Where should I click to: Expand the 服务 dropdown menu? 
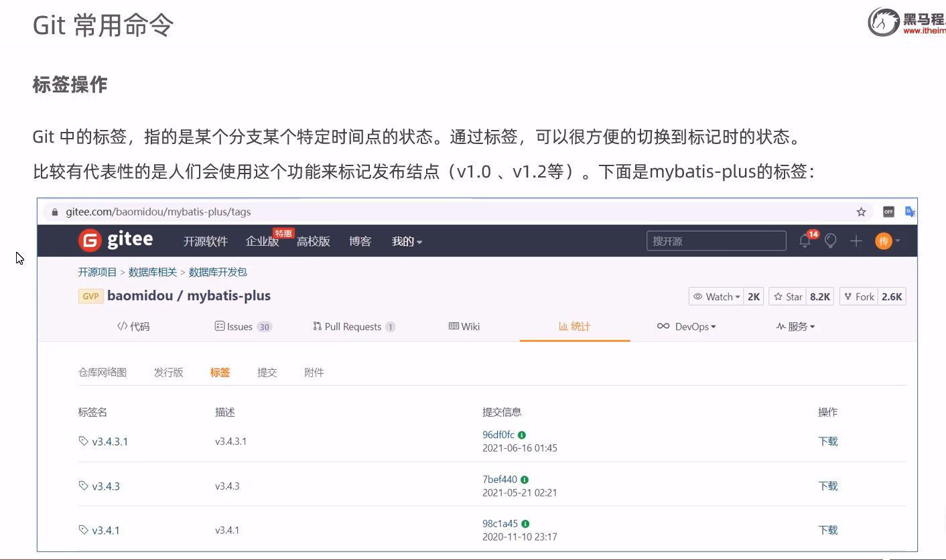coord(795,326)
